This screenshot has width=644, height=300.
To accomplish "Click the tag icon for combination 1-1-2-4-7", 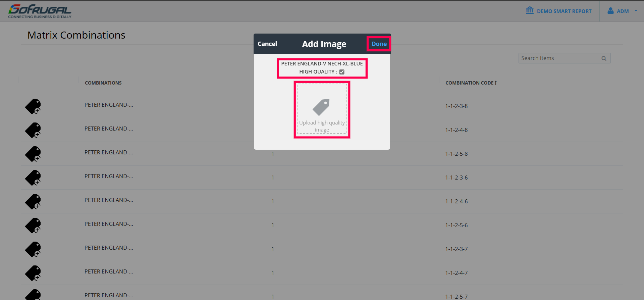I will click(x=33, y=273).
